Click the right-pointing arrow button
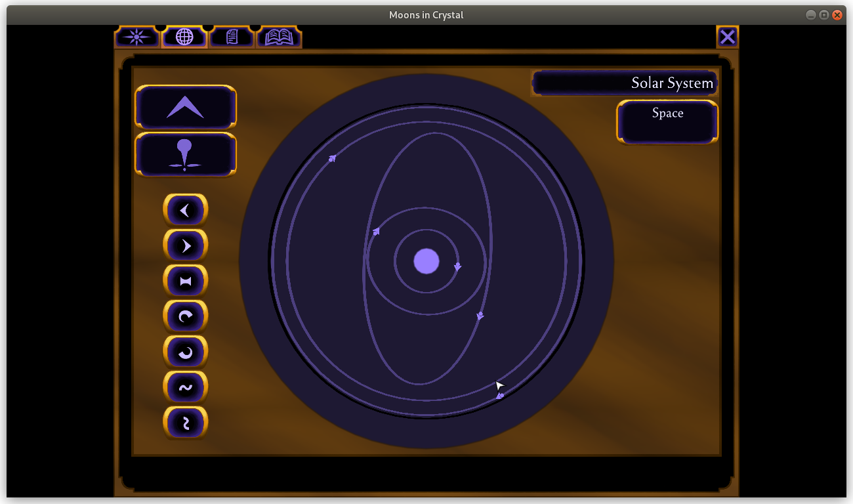853x504 pixels. pos(186,245)
